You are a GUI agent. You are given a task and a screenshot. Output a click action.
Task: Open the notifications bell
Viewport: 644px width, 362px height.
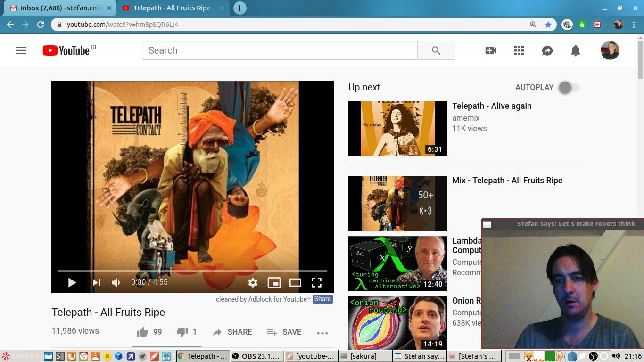point(576,50)
